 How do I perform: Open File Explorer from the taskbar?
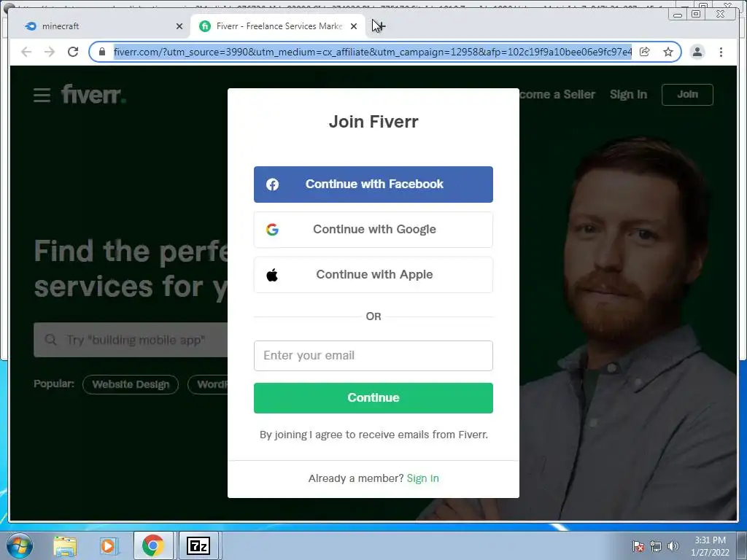point(65,545)
